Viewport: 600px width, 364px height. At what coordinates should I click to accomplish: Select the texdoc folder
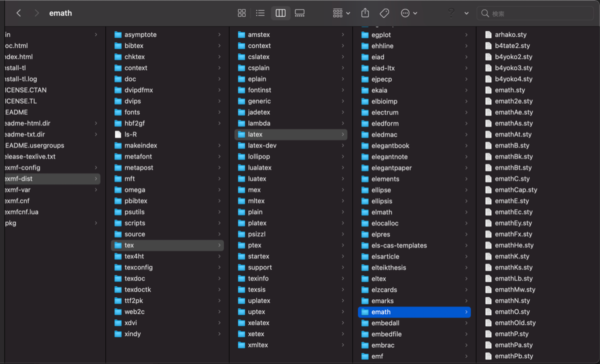pos(167,278)
